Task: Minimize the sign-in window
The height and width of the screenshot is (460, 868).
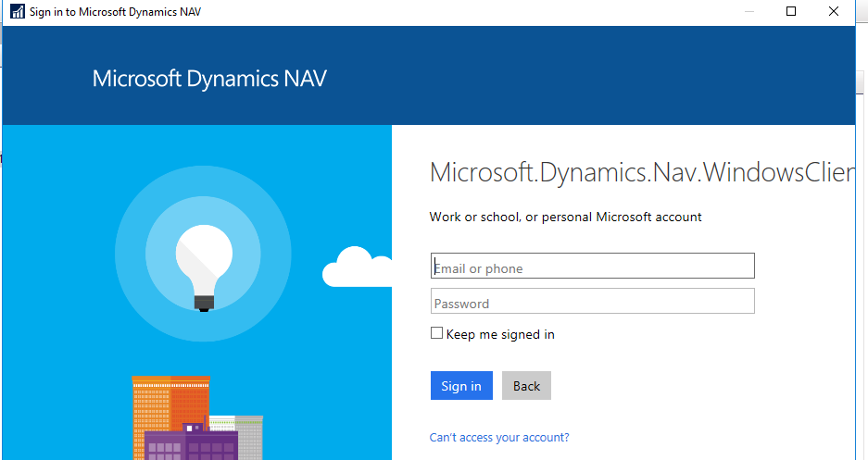Action: (x=749, y=11)
